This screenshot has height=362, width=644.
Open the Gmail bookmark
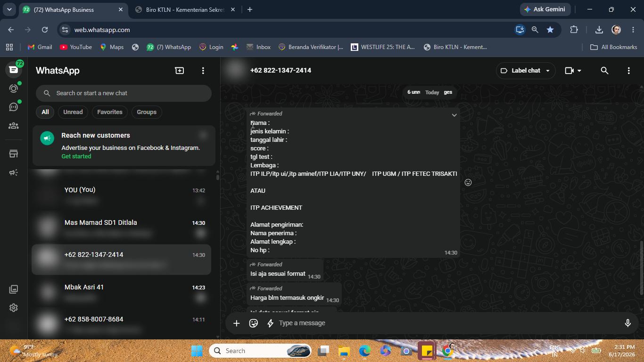[x=40, y=47]
